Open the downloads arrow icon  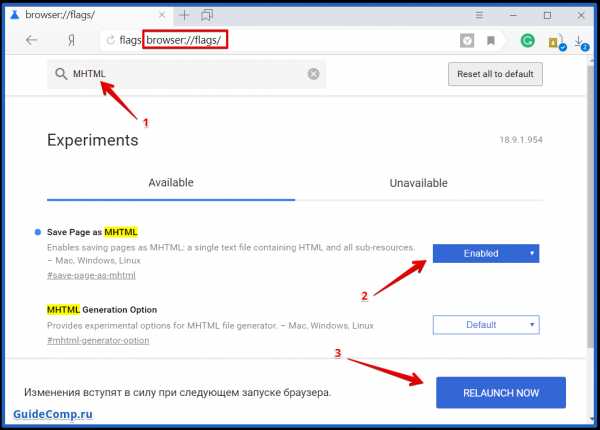579,41
